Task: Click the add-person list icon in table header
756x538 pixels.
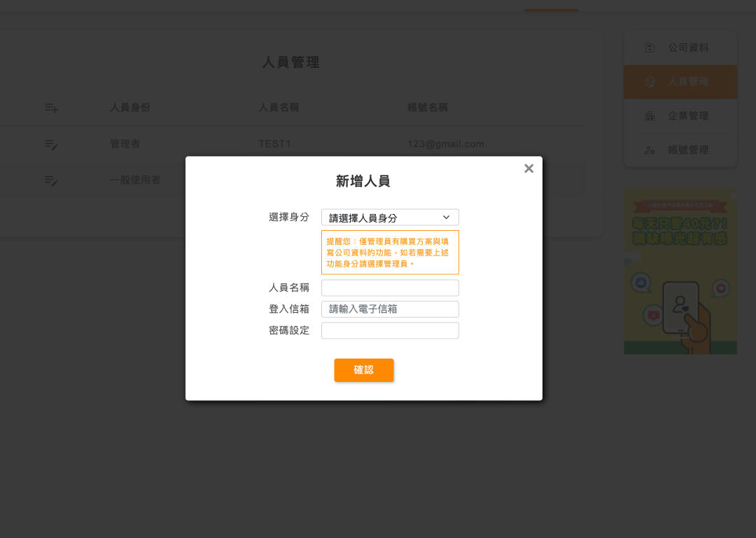Action: pyautogui.click(x=51, y=108)
